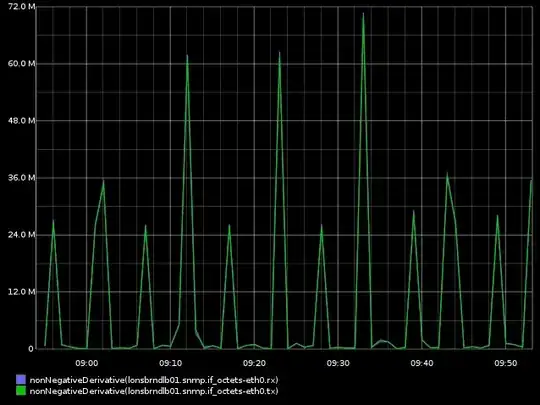The height and width of the screenshot is (405, 540).
Task: Click the 62 M peak near 09:23
Action: [279, 53]
